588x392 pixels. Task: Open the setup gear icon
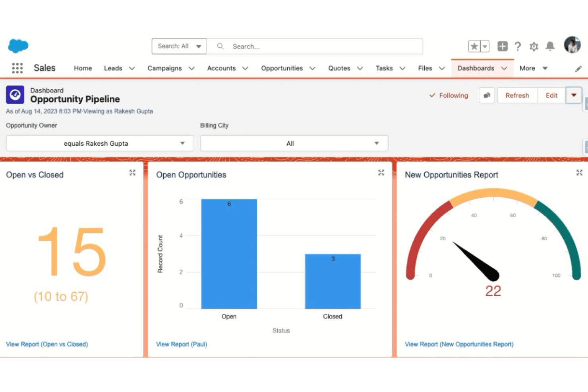534,46
